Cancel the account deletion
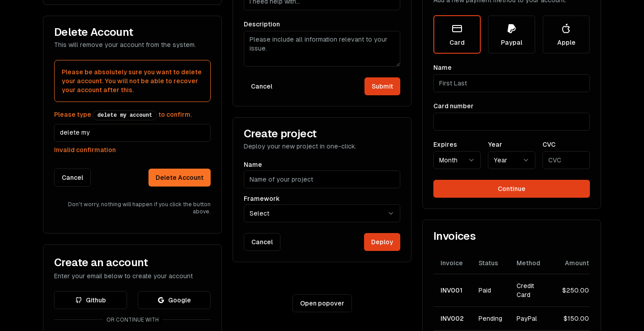 click(x=72, y=178)
